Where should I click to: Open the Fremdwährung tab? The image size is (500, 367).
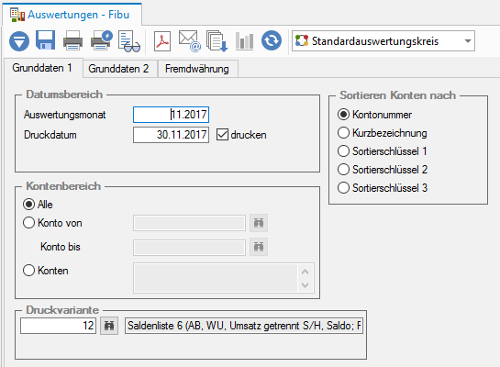click(197, 69)
